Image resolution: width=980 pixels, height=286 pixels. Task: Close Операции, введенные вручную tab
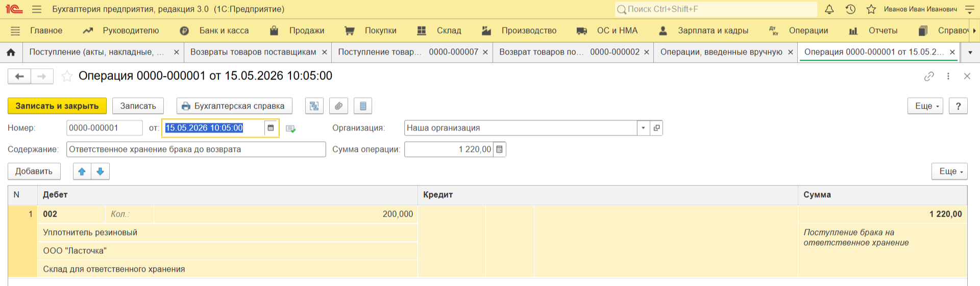[791, 52]
